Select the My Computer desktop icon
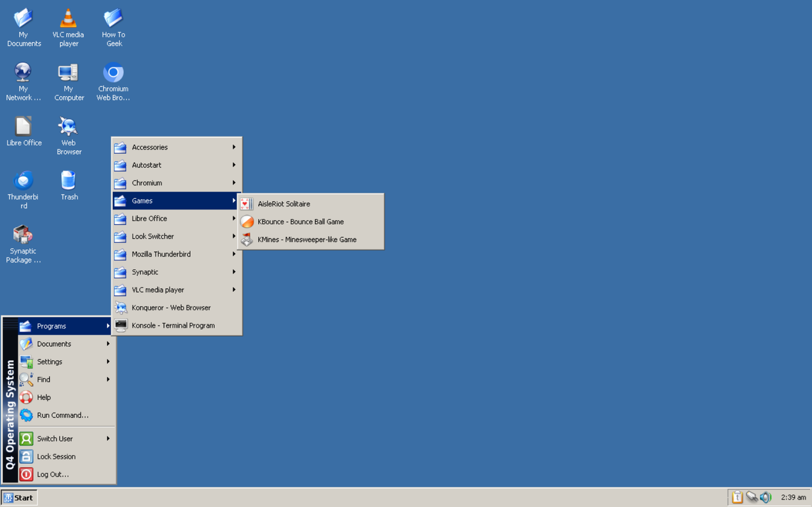812x507 pixels. 68,81
